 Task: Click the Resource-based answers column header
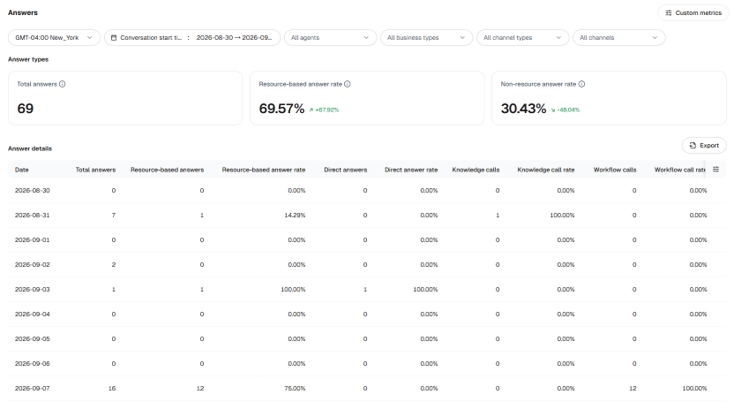(167, 170)
